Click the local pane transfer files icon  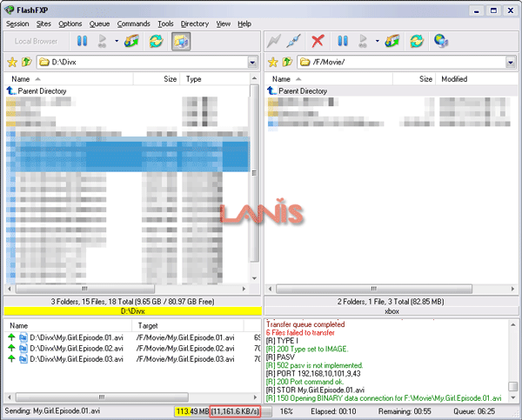[x=131, y=41]
